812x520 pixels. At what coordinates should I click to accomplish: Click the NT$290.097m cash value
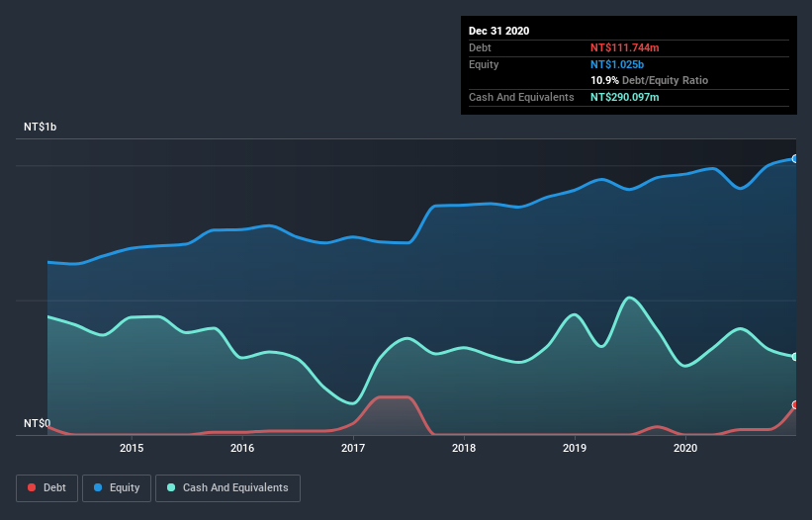(624, 97)
